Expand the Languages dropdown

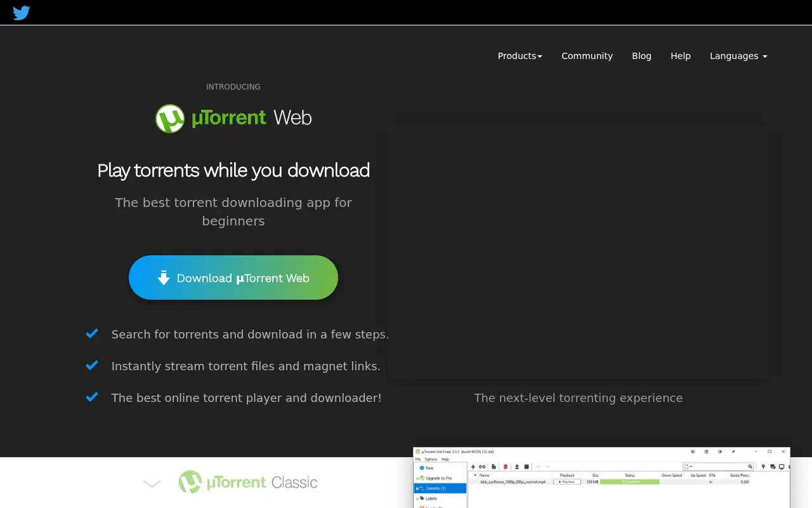click(738, 56)
